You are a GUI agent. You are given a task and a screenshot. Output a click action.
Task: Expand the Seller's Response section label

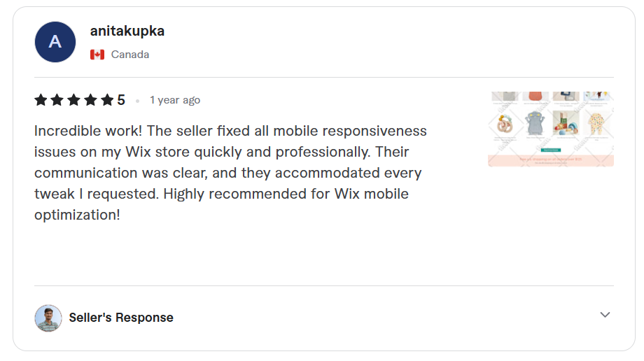pos(121,318)
